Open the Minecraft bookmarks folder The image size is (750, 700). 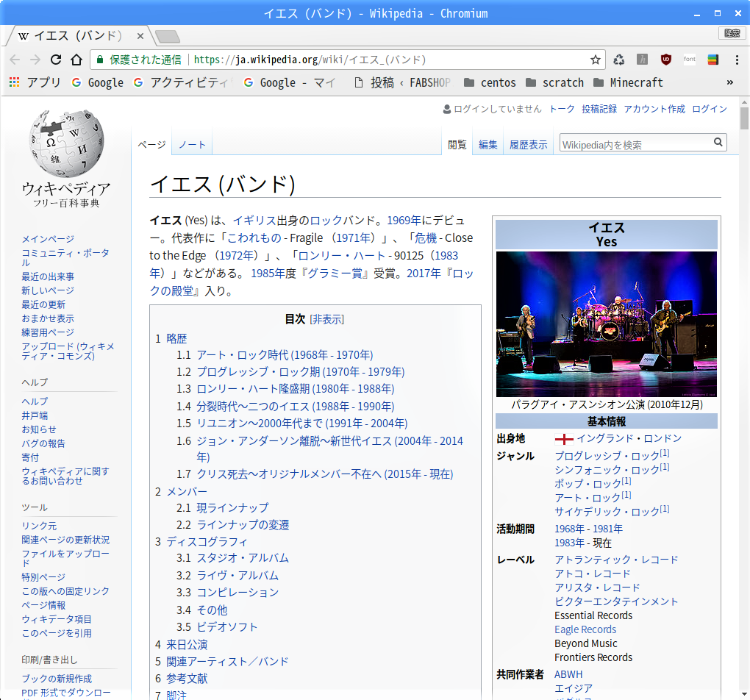click(628, 83)
